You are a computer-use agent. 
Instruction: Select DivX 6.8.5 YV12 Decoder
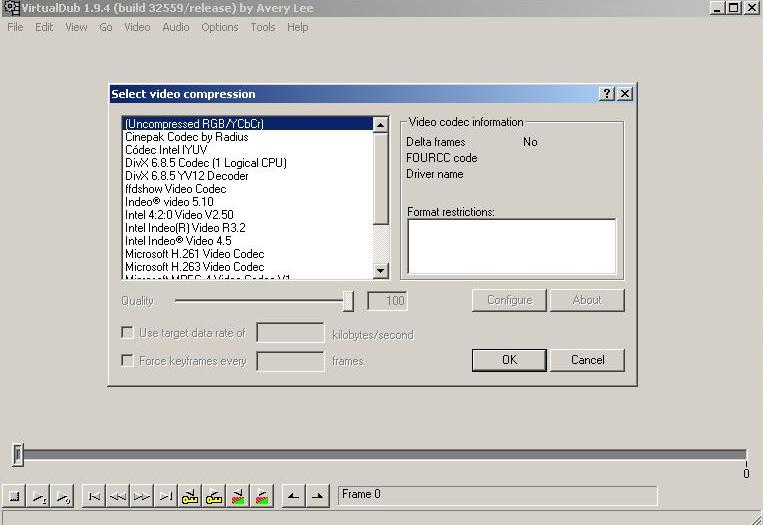[248, 176]
